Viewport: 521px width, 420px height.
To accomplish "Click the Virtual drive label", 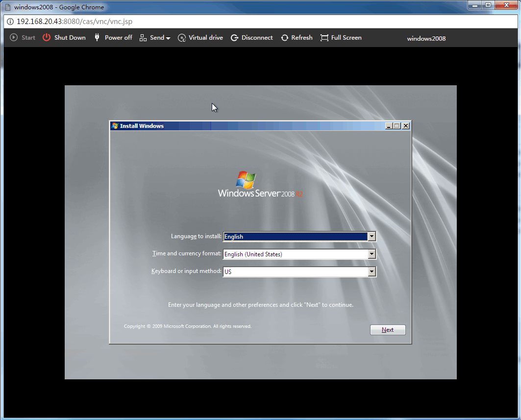I will point(206,38).
